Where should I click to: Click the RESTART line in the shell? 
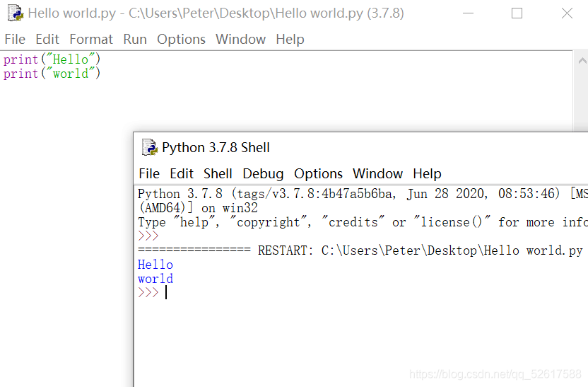[360, 250]
